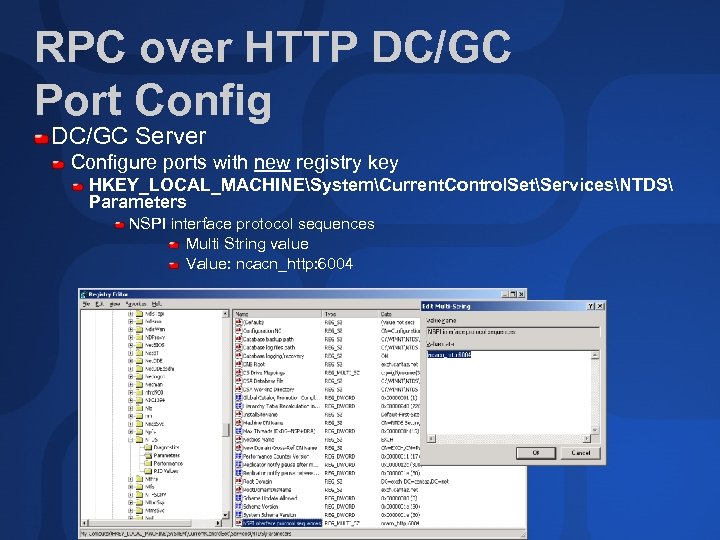
Task: Click DWORD icon beside Performance Counter Version
Action: coord(238,456)
